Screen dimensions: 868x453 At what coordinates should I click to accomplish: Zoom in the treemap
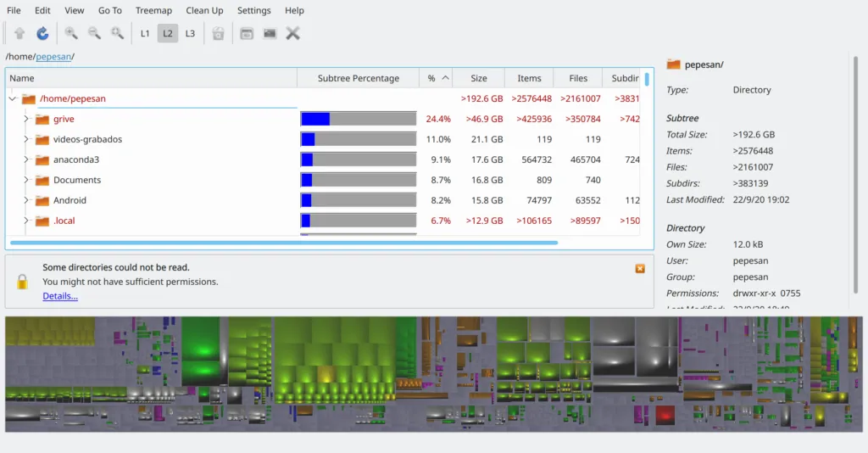click(x=71, y=34)
